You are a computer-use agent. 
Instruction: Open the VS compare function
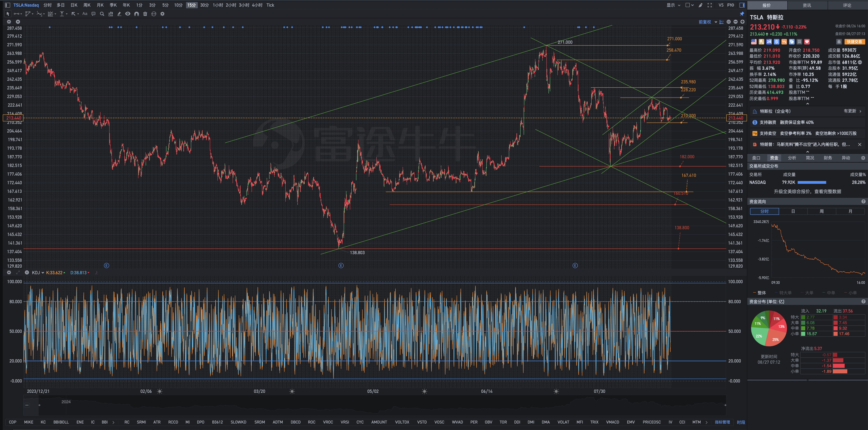click(x=721, y=5)
